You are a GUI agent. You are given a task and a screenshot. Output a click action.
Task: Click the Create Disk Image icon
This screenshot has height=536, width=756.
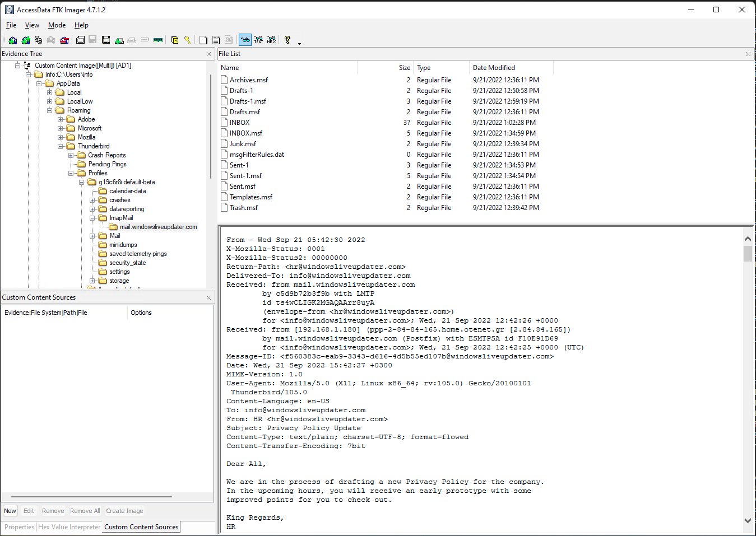[80, 40]
